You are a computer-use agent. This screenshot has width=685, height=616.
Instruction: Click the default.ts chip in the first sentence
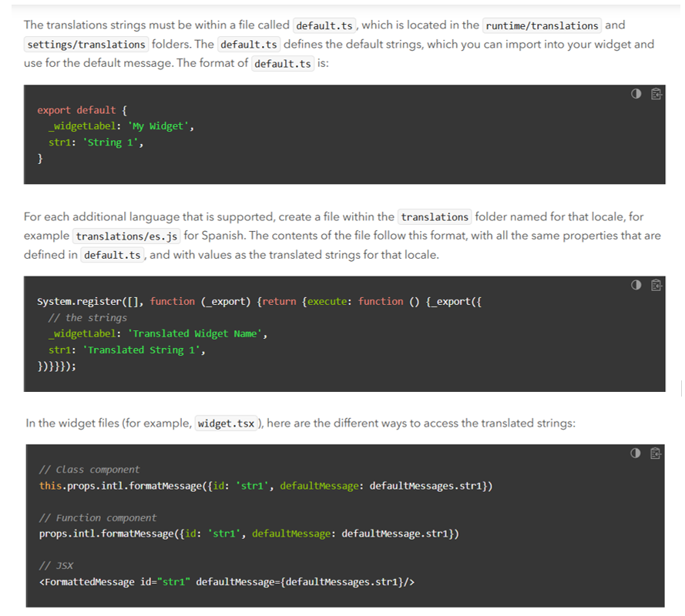pyautogui.click(x=324, y=25)
